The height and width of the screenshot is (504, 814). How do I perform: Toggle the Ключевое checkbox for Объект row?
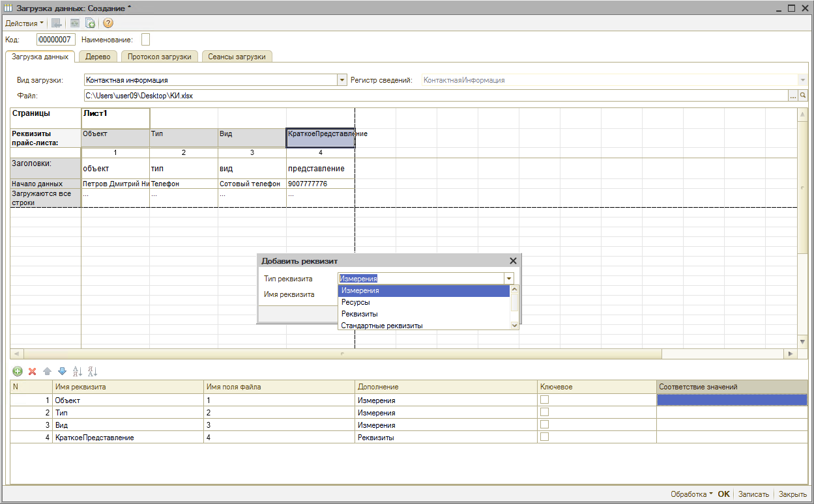tap(544, 400)
